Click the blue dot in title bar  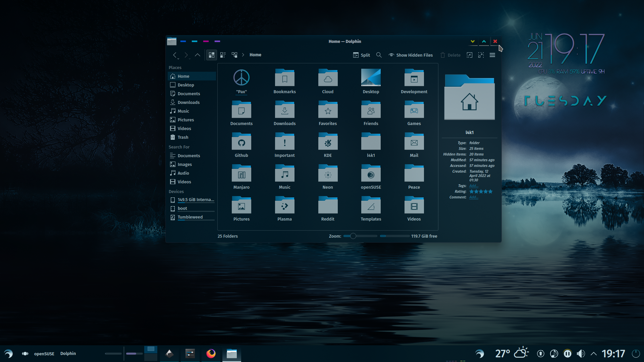coord(183,41)
